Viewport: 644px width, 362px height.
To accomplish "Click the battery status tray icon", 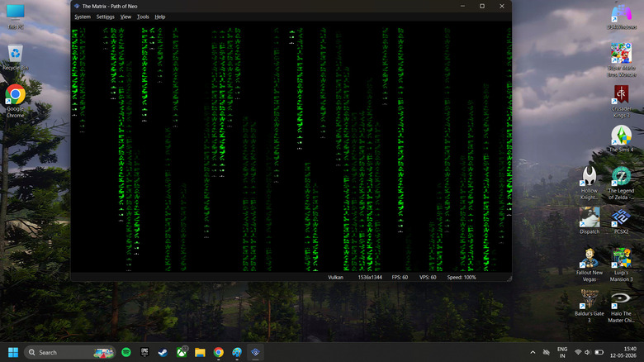I will click(x=599, y=353).
